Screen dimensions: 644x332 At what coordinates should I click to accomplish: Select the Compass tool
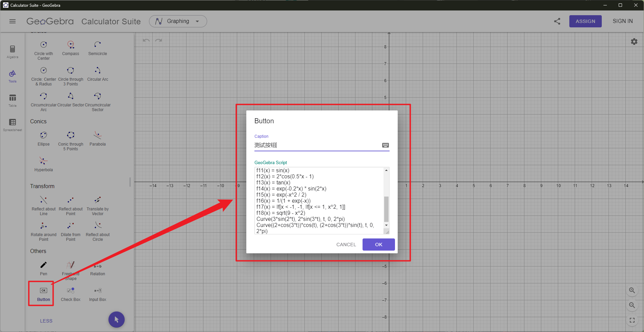click(x=71, y=48)
